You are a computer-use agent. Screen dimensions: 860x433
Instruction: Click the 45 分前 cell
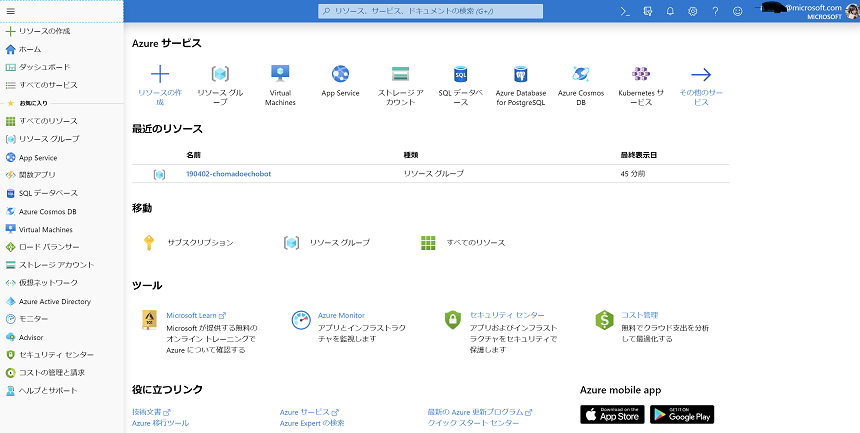[x=632, y=174]
